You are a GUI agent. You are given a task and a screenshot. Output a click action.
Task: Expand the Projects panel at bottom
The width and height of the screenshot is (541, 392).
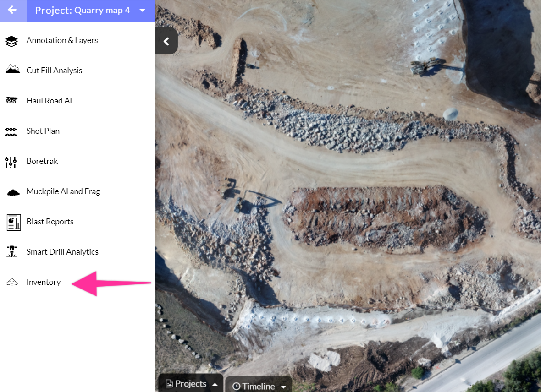[x=191, y=383]
